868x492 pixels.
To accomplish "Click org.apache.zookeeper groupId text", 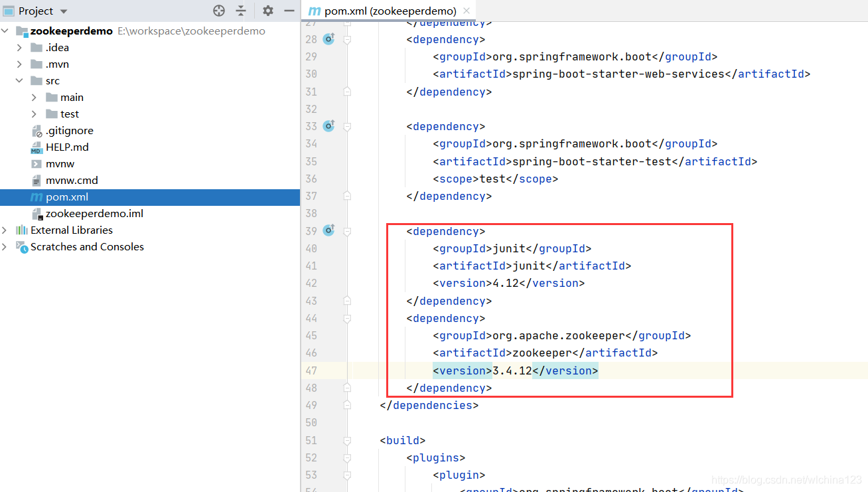I will (559, 335).
